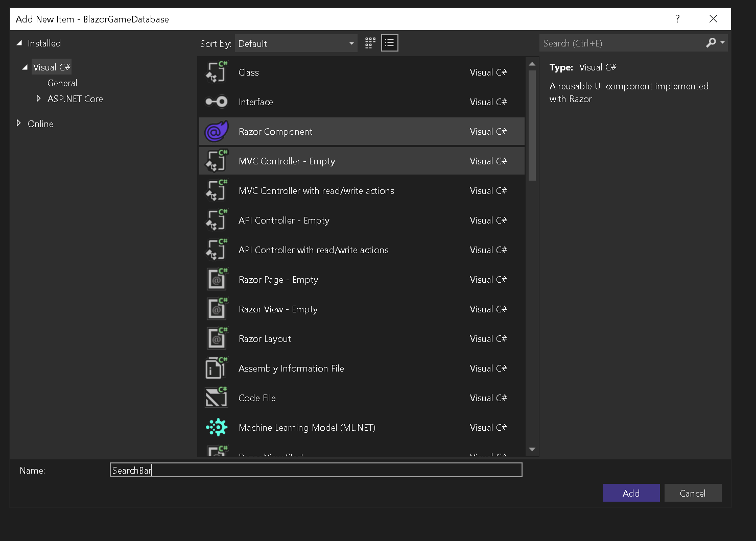Select the Interface template icon
The height and width of the screenshot is (541, 756).
pos(216,102)
